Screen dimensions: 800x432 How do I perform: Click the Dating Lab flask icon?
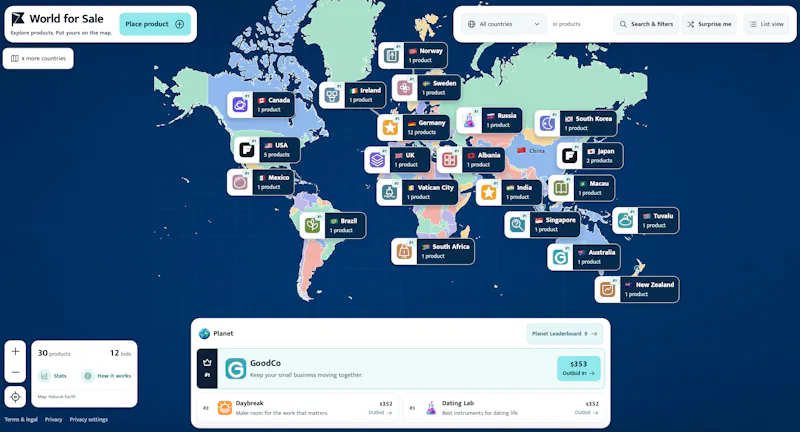coord(431,408)
